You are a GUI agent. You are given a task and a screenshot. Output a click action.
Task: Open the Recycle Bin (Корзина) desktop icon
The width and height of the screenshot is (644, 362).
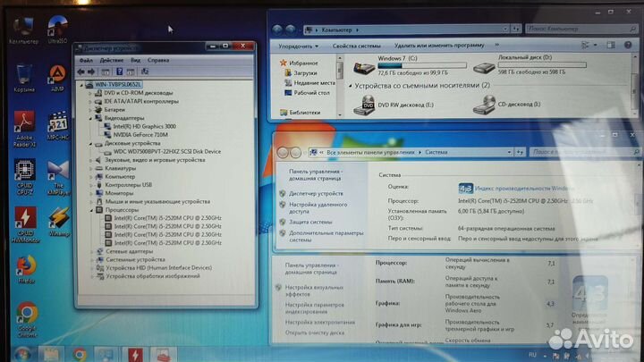pos(24,78)
